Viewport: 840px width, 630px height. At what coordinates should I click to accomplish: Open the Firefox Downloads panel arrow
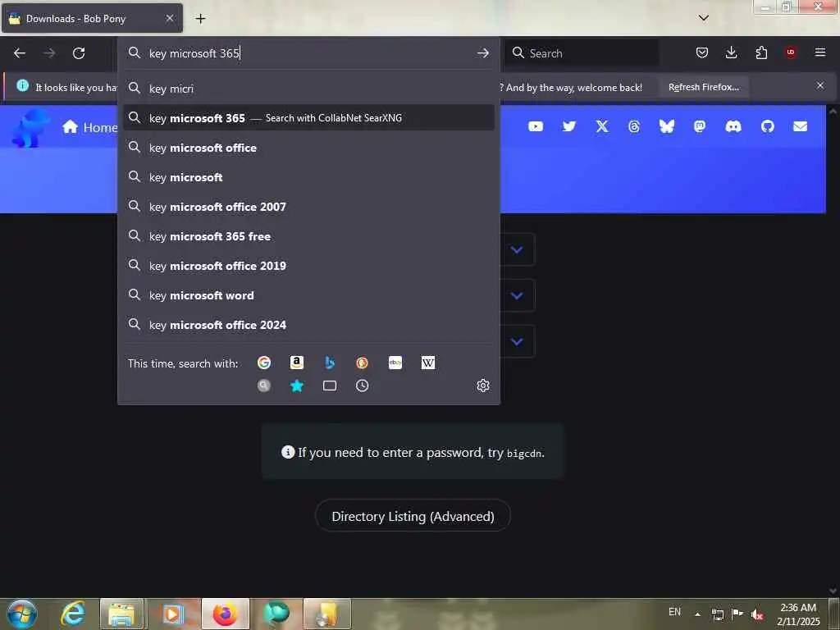tap(731, 52)
